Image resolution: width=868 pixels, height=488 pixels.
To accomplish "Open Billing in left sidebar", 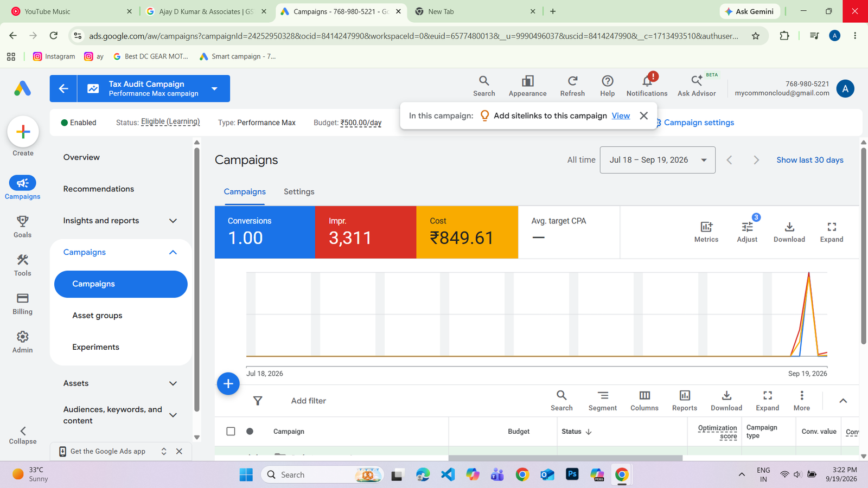I will 22,303.
